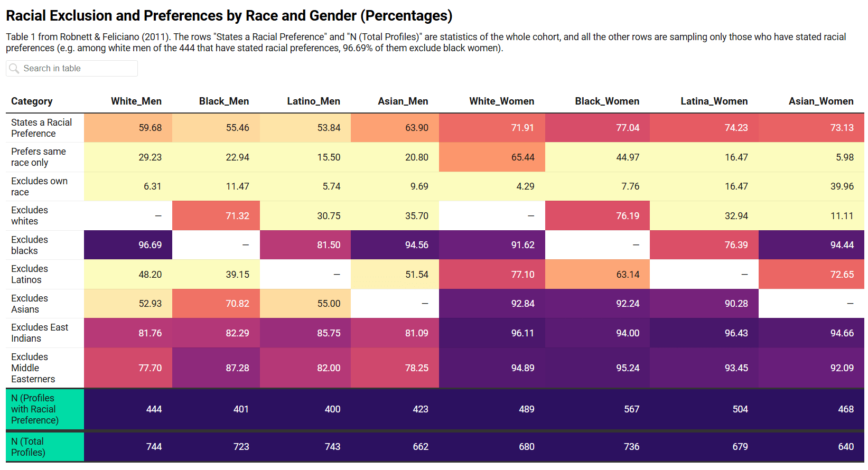Sort by the White_Men column header
Screen dimensions: 868x470
point(136,101)
